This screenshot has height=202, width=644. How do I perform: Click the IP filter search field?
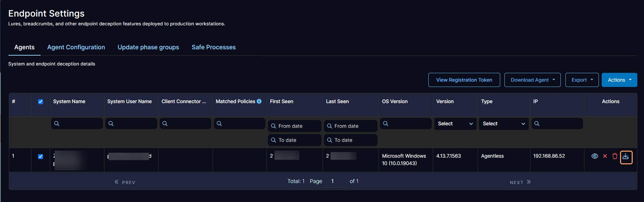point(559,124)
